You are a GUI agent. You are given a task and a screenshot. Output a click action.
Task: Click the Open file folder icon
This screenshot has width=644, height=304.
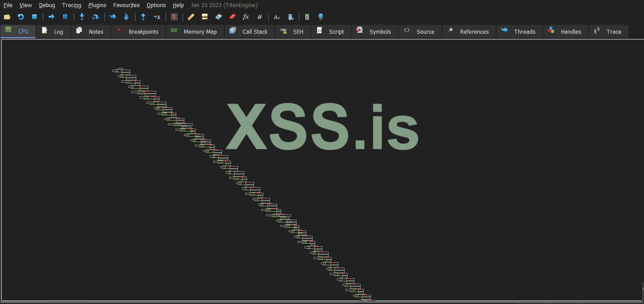click(x=7, y=17)
